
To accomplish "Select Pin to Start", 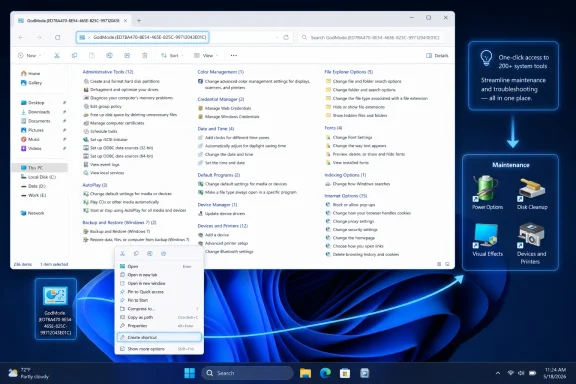I will coord(159,300).
